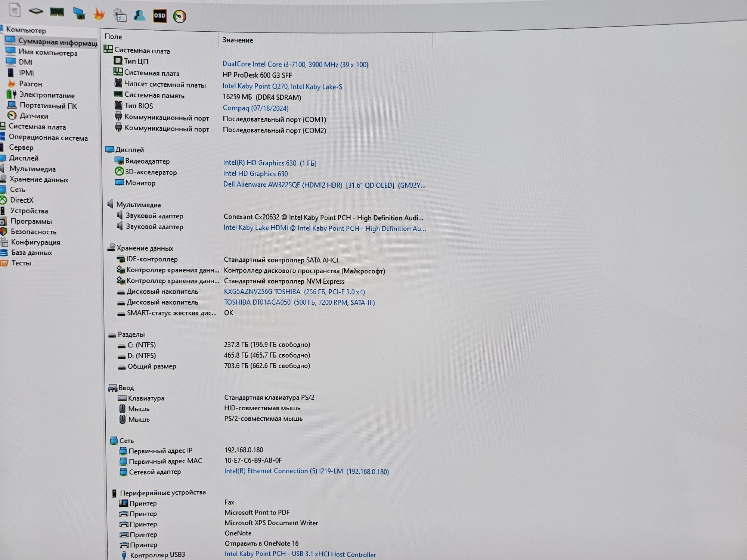
Task: Click the display icon of 'Дисплей' group header
Action: (x=109, y=149)
